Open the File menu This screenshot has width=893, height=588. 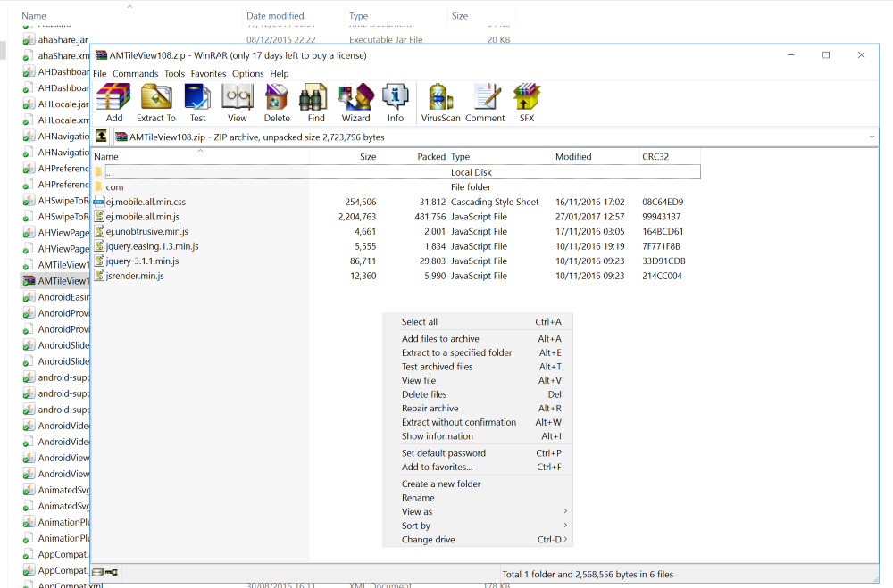[100, 73]
